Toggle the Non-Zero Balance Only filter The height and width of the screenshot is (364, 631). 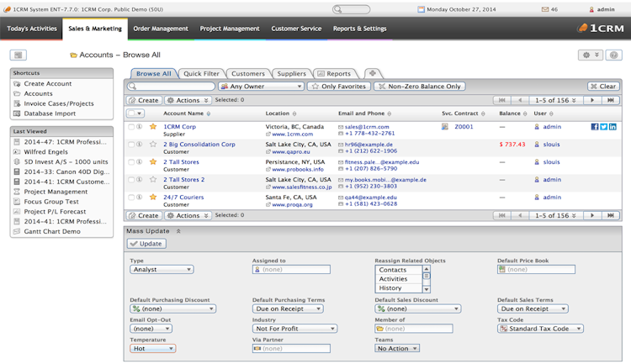pos(420,86)
